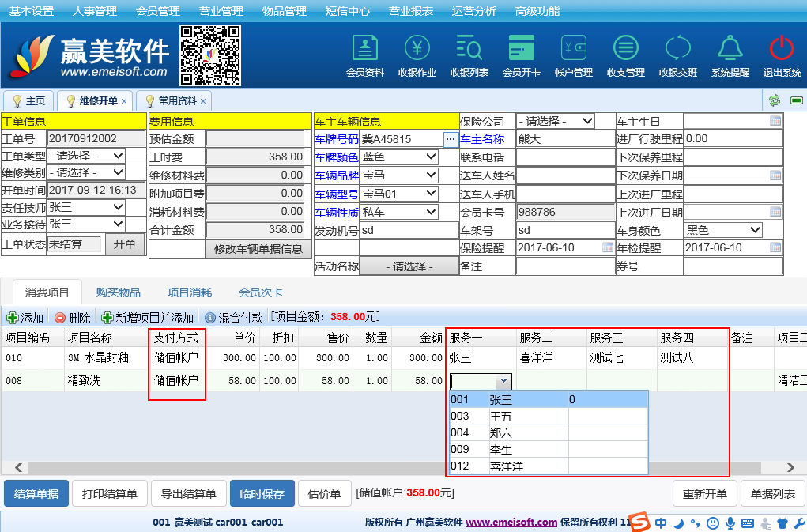
Task: Expand the 保险公司 dropdown
Action: click(555, 121)
